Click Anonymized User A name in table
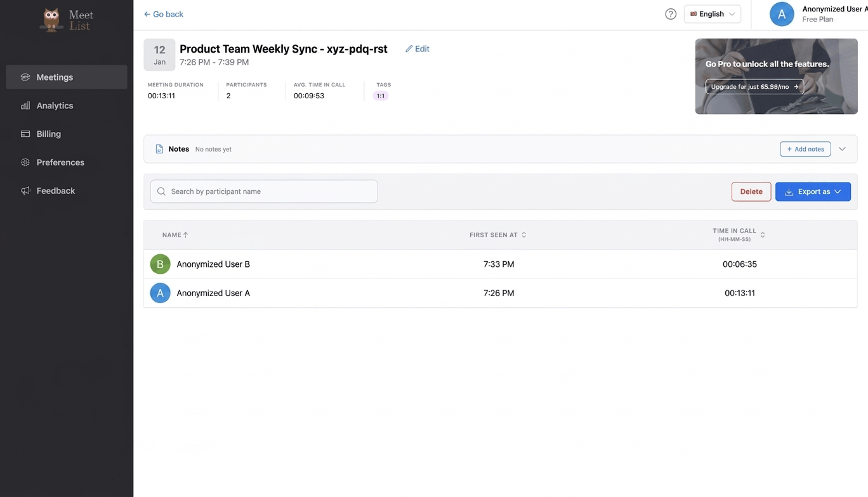This screenshot has height=497, width=868. click(x=213, y=294)
